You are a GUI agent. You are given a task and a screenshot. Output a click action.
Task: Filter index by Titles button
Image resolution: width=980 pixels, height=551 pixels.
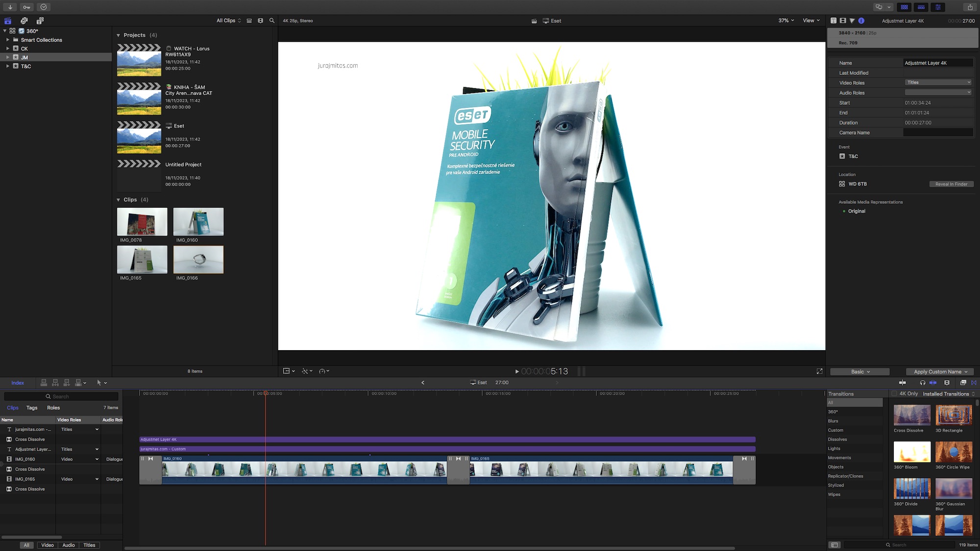(89, 545)
